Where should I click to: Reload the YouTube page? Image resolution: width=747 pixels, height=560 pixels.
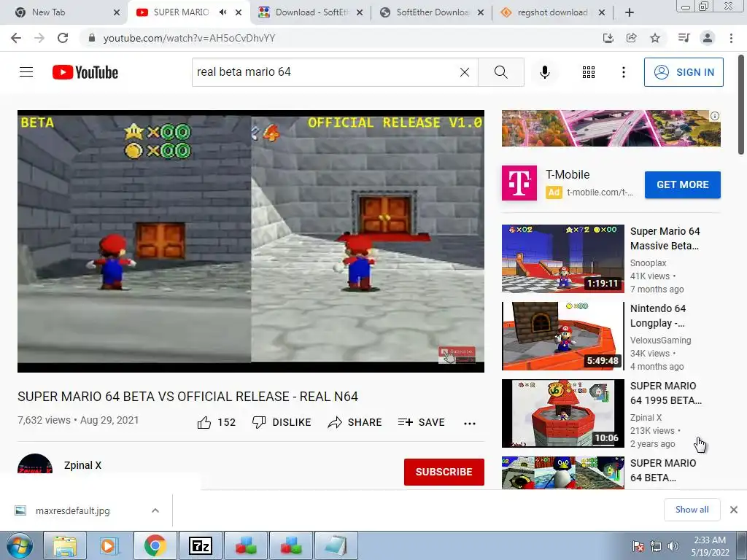point(63,38)
